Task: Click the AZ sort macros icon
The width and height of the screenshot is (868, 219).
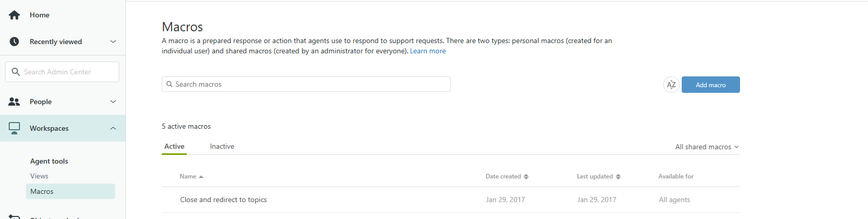Action: point(671,85)
